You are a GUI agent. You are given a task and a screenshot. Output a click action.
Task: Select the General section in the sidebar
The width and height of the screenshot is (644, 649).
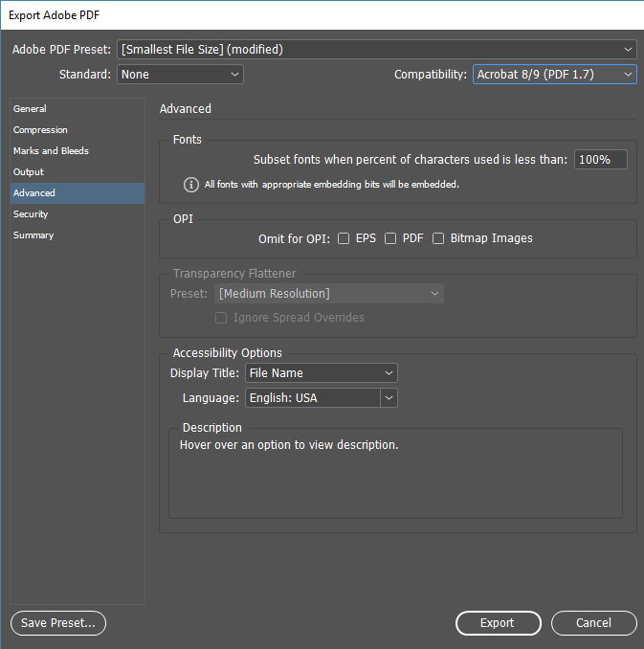(x=78, y=109)
